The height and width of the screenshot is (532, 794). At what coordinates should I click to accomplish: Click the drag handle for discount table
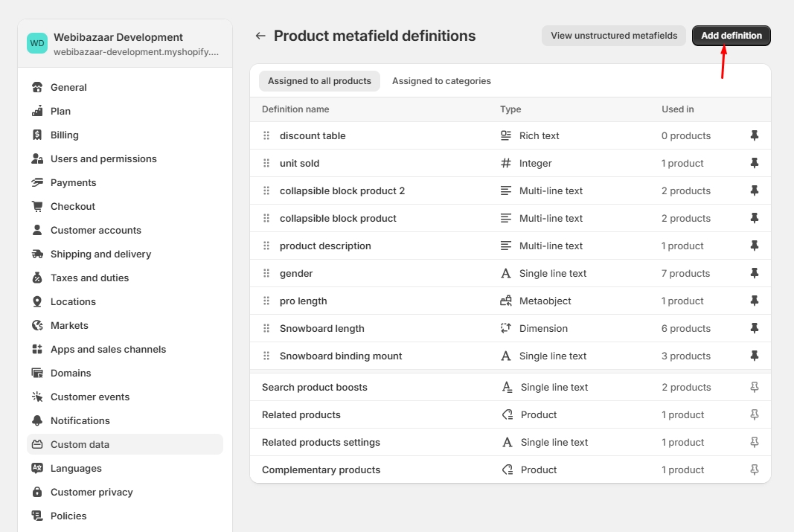[x=266, y=136]
